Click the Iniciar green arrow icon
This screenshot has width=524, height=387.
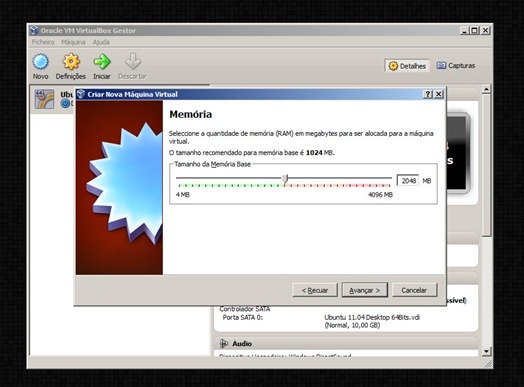coord(102,62)
